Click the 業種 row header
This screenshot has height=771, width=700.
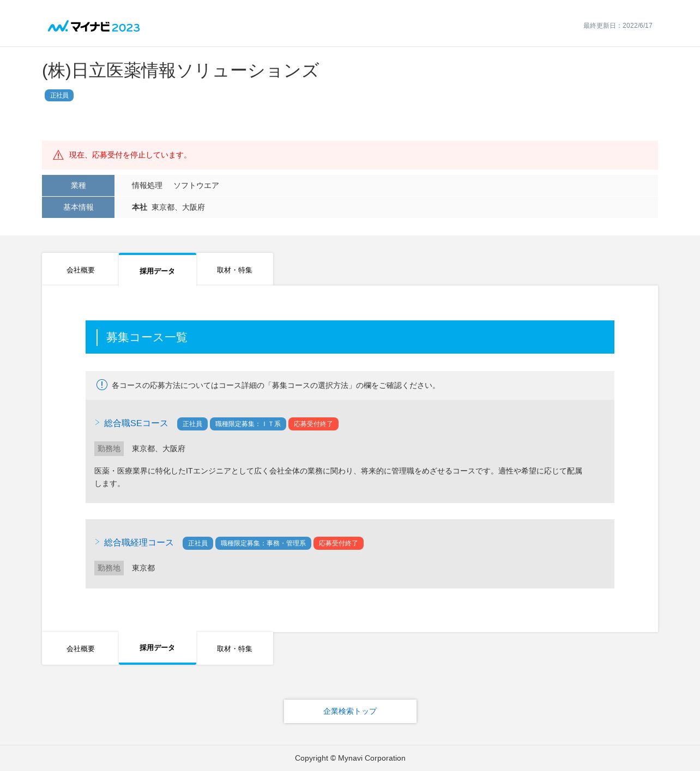click(x=78, y=185)
